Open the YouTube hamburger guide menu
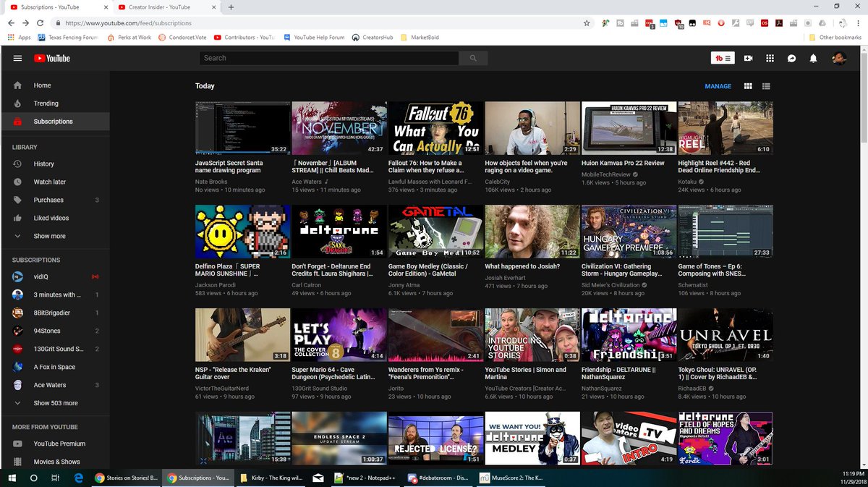 click(17, 58)
